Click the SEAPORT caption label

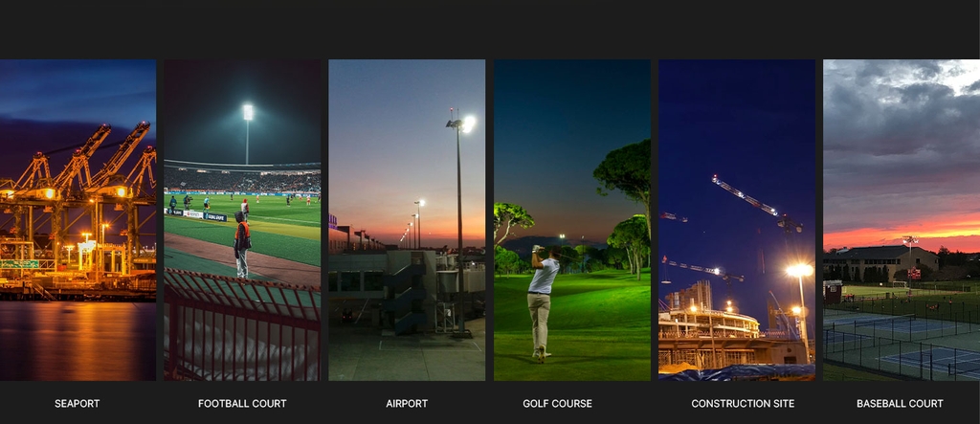[77, 404]
